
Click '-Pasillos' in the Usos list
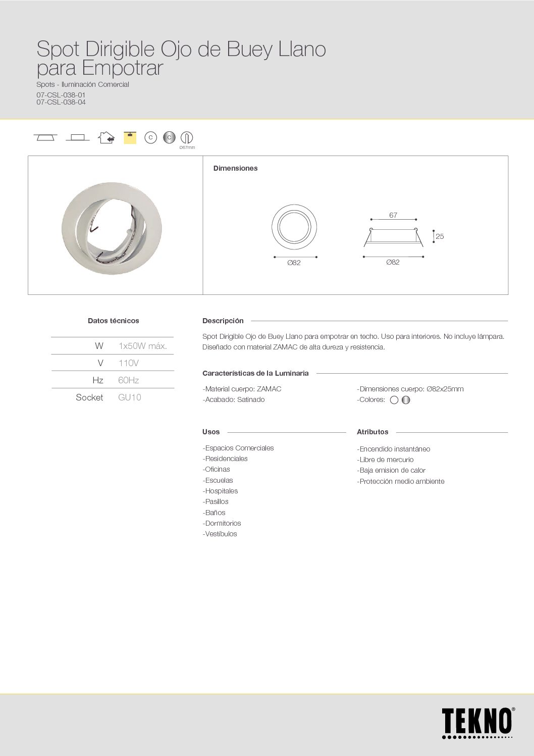(x=216, y=501)
